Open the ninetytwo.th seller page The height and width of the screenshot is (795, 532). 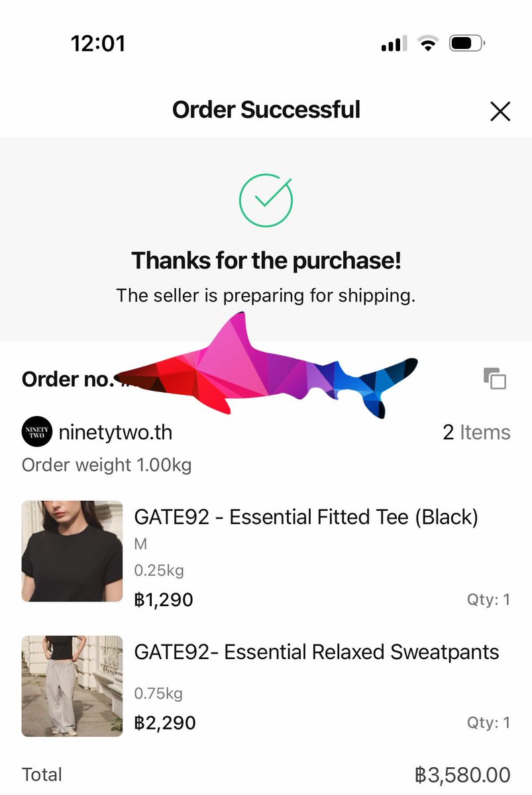(115, 433)
